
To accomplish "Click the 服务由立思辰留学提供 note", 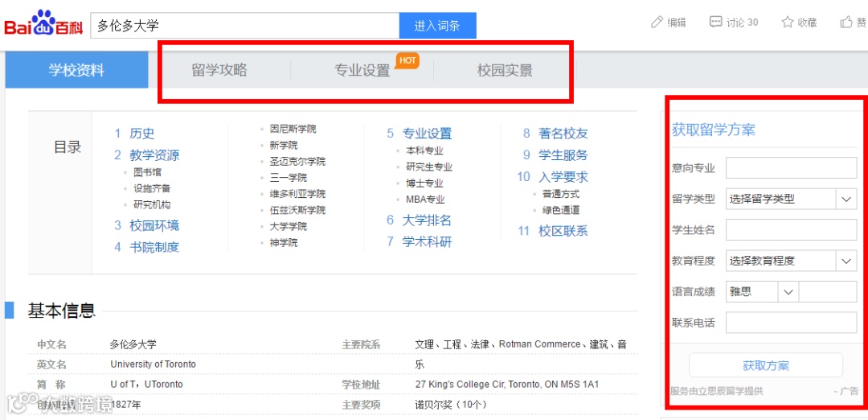I will click(x=716, y=391).
